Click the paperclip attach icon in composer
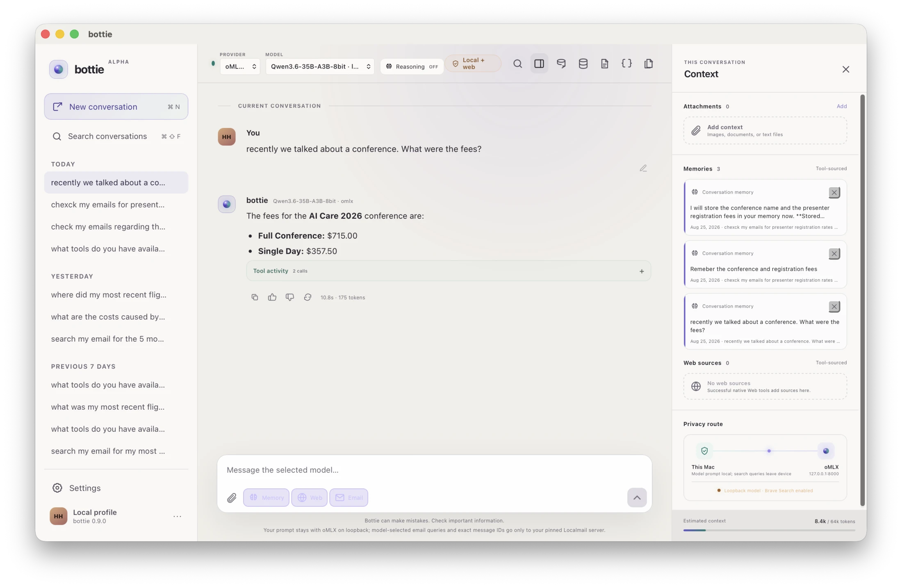This screenshot has width=902, height=588. [232, 498]
